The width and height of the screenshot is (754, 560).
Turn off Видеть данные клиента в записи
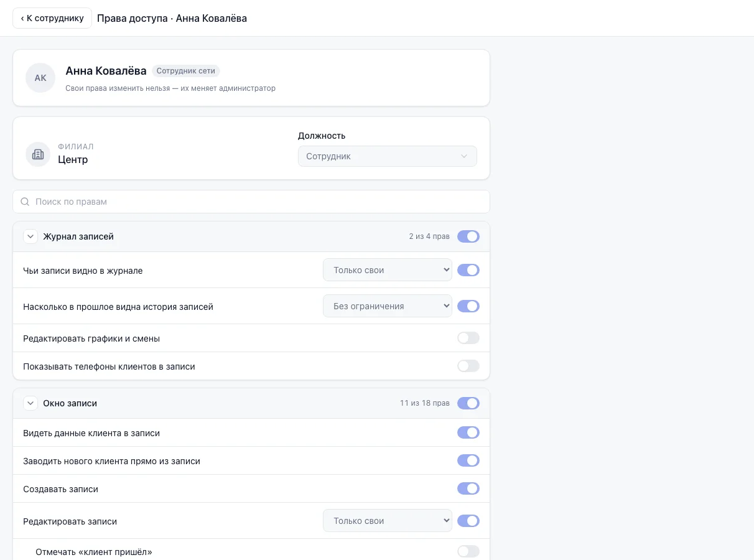[x=468, y=432]
